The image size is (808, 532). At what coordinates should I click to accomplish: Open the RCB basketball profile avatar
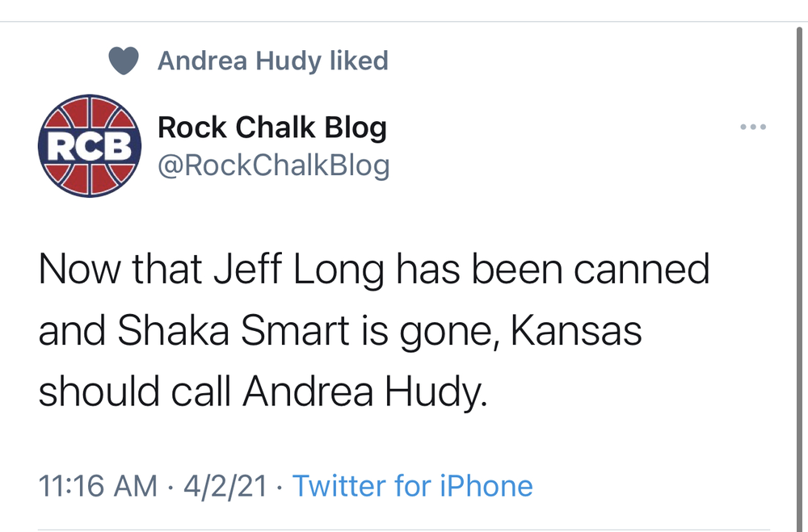click(x=89, y=145)
